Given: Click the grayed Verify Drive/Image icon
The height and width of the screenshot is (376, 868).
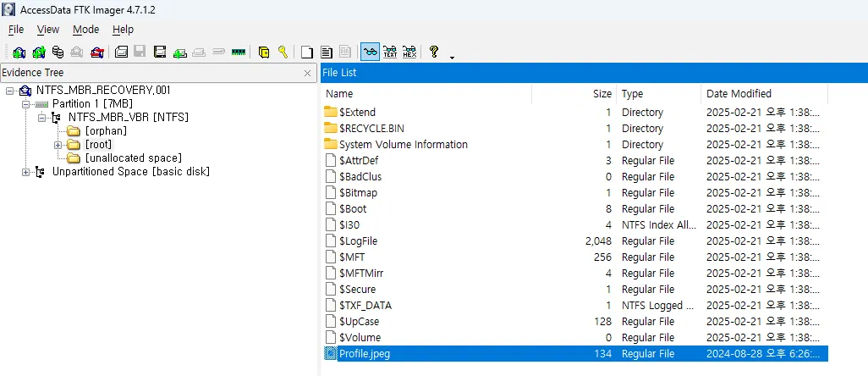Looking at the screenshot, I should click(218, 52).
